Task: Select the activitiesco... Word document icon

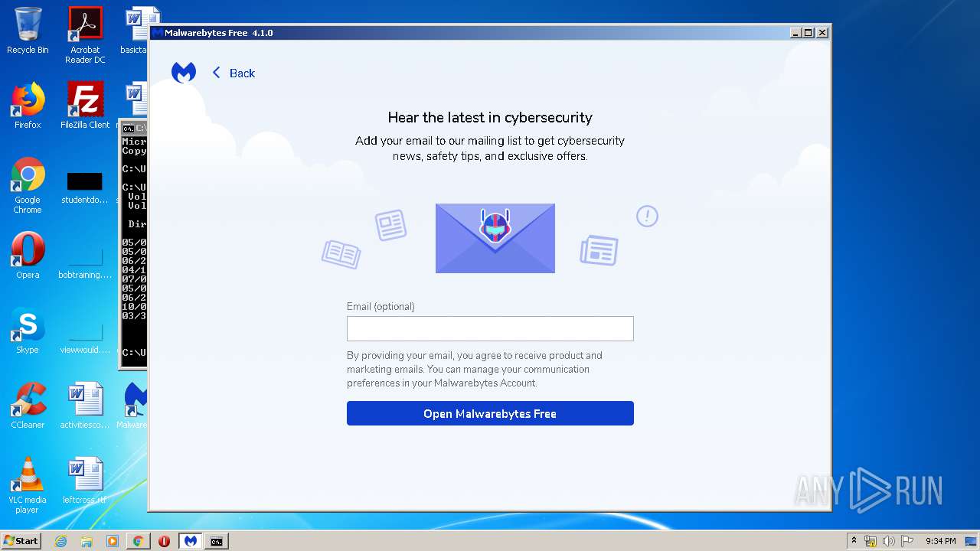Action: click(85, 406)
